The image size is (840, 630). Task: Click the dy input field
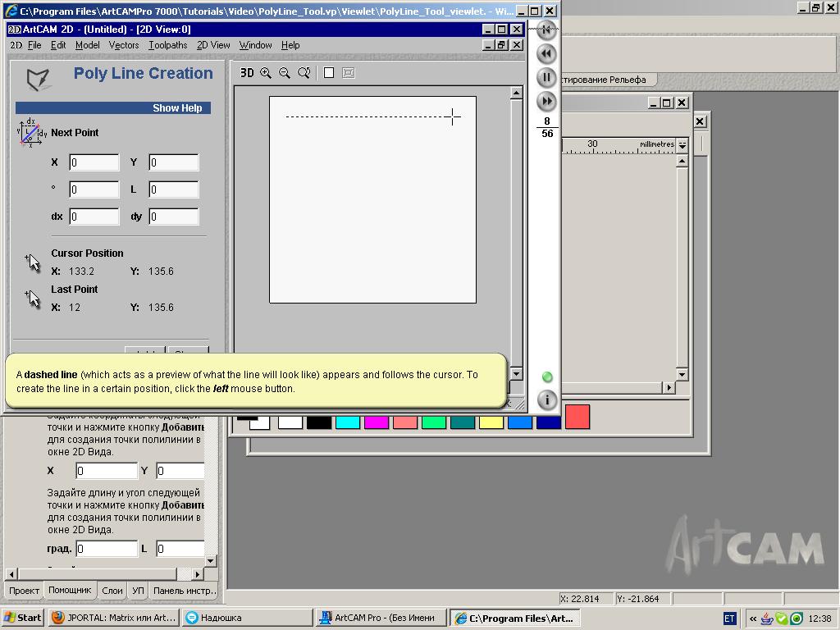(x=174, y=217)
